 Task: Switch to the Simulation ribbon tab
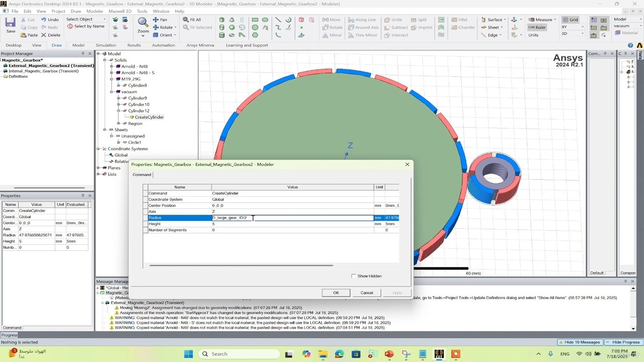pos(106,45)
